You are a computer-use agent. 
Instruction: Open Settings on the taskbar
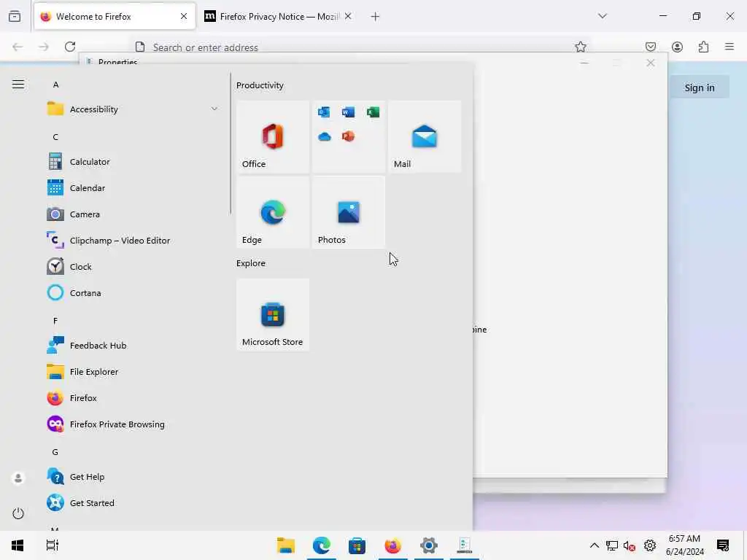tap(428, 545)
